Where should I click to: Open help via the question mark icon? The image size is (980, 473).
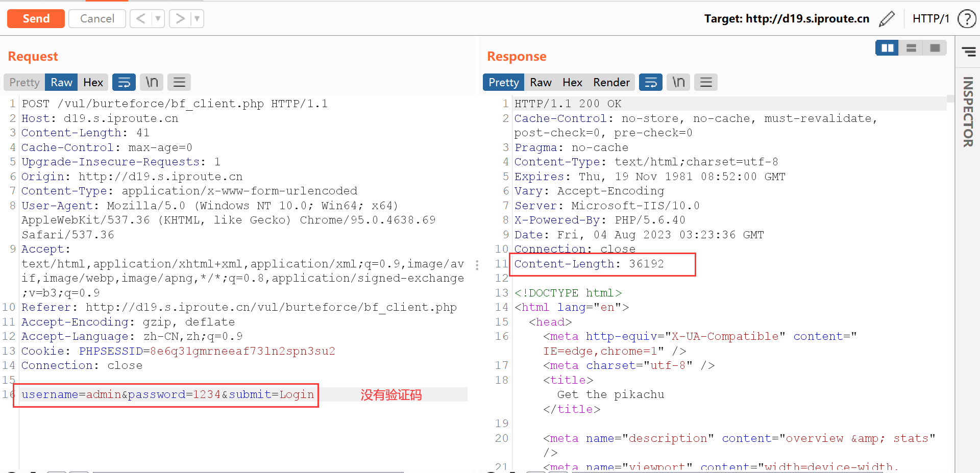point(966,19)
